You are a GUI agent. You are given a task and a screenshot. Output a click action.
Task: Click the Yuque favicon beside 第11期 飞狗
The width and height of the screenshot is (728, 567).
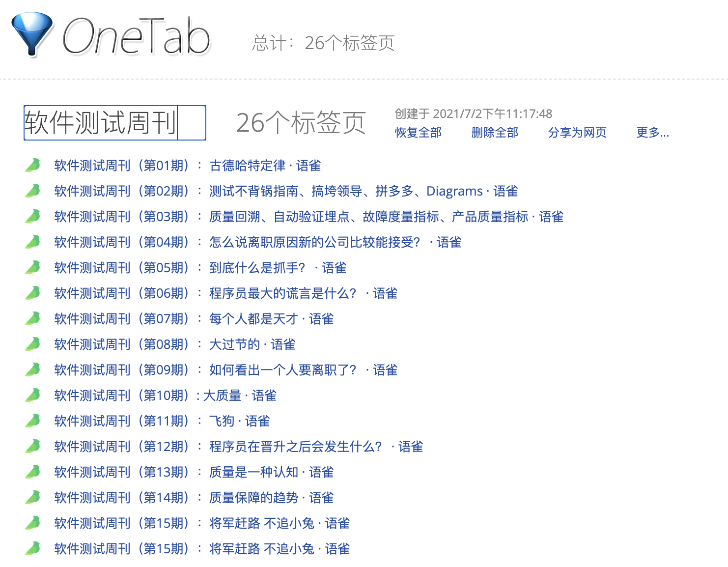click(32, 421)
